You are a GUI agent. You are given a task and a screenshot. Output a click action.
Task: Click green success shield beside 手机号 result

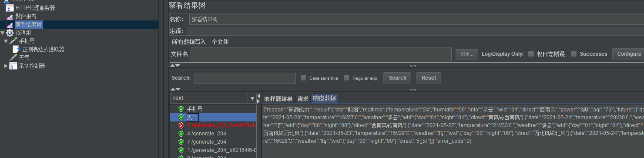181,109
